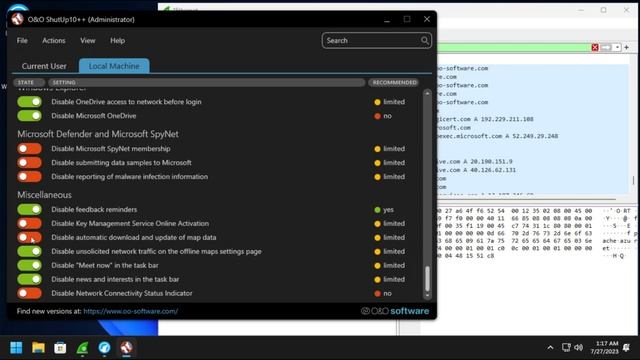Click O&O ShutUp10 taskbar icon
Image resolution: width=640 pixels, height=360 pixels.
[x=127, y=347]
